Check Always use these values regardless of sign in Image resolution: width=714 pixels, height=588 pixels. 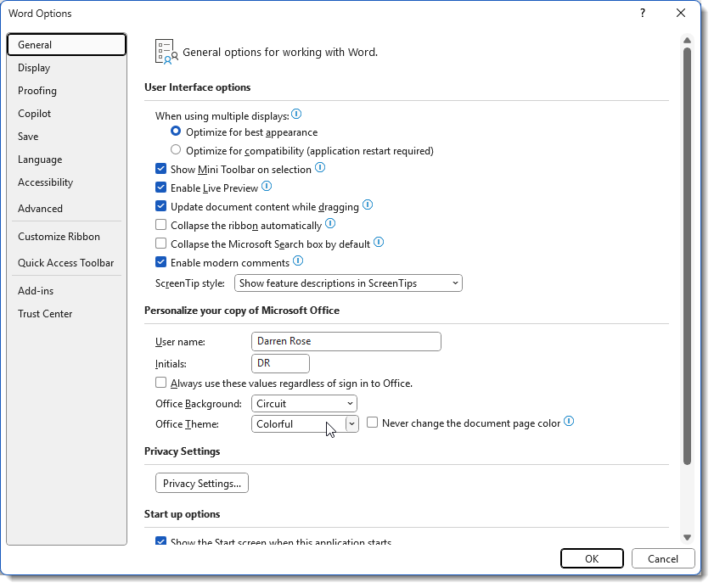(x=160, y=383)
